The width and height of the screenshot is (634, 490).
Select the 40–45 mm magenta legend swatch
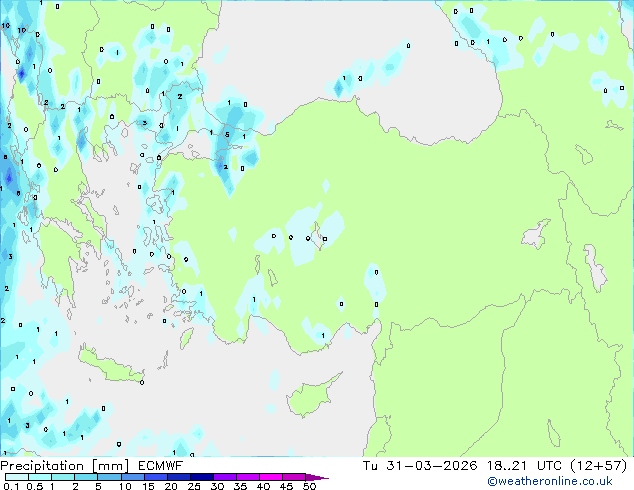(x=271, y=477)
